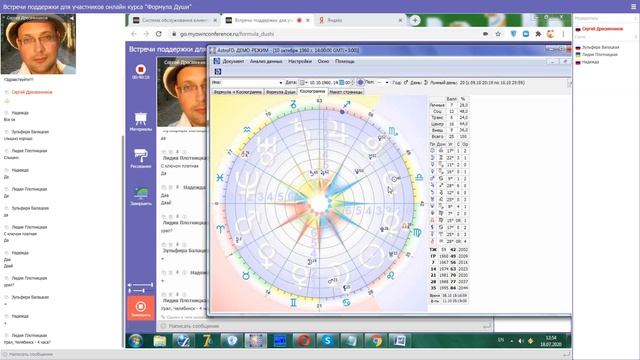Click the Aries sign glyph on chart wheel

220,229
